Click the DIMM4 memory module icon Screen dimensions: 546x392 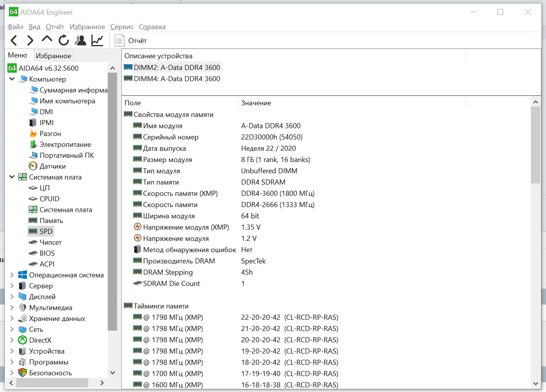[128, 78]
